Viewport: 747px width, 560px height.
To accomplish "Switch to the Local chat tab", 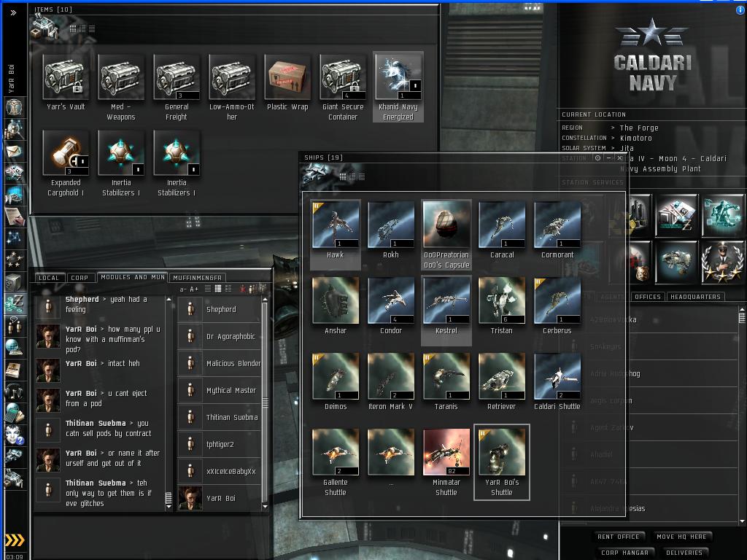I will (x=49, y=278).
